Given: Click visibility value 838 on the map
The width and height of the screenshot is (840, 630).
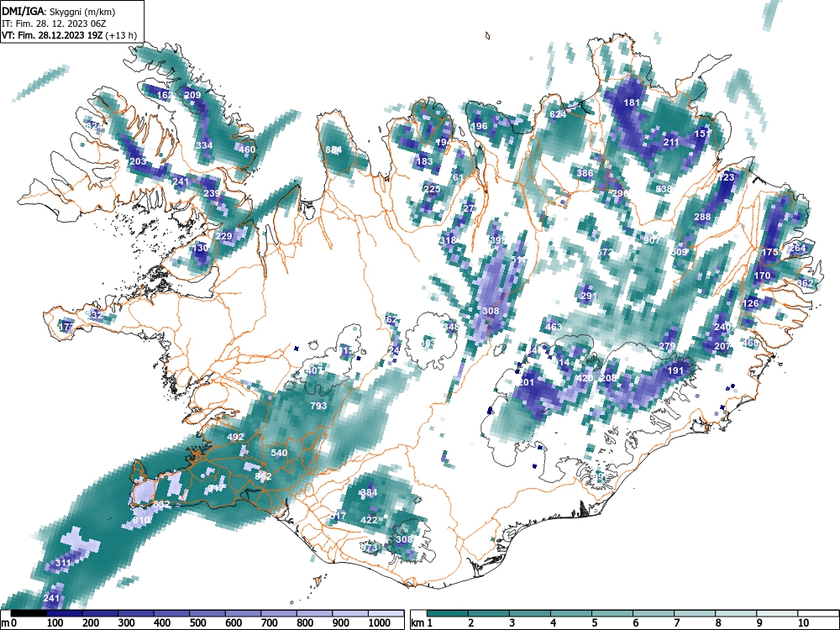Looking at the screenshot, I should (x=664, y=189).
